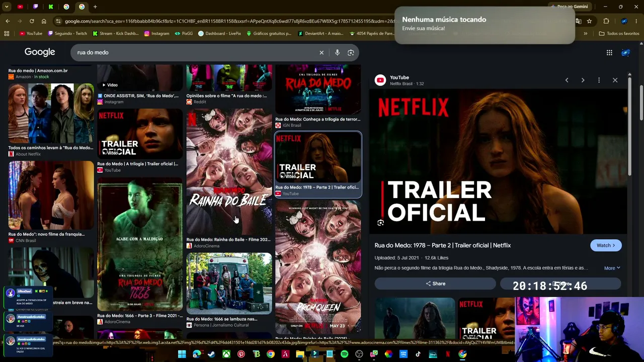Open the Gráficos gratuitos bookmark
This screenshot has height=362, width=644.
(269, 34)
